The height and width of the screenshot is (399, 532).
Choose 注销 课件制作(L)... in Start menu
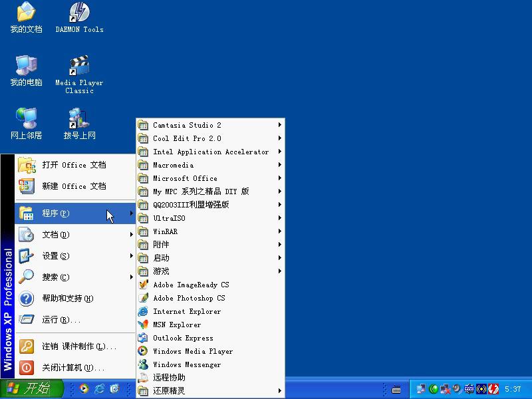point(75,346)
